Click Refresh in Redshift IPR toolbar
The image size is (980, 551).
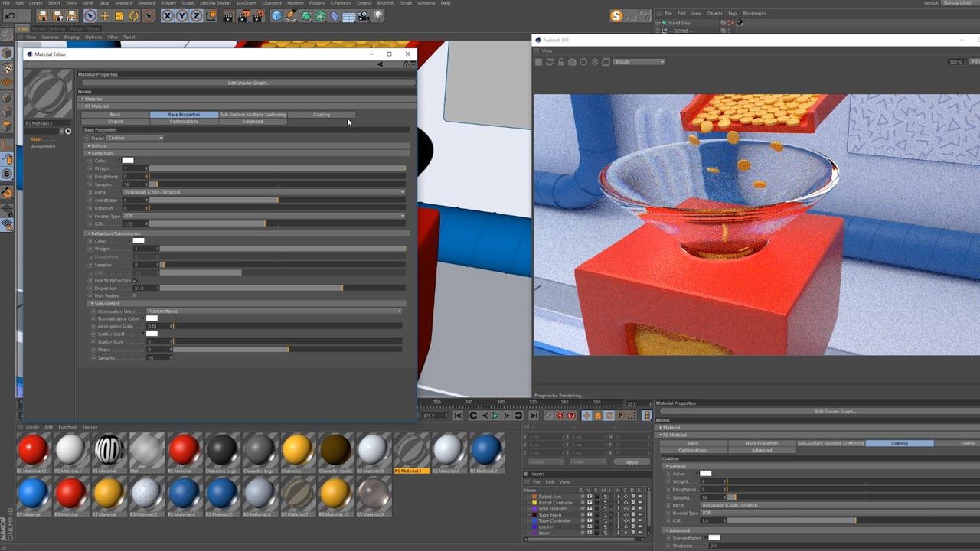550,62
